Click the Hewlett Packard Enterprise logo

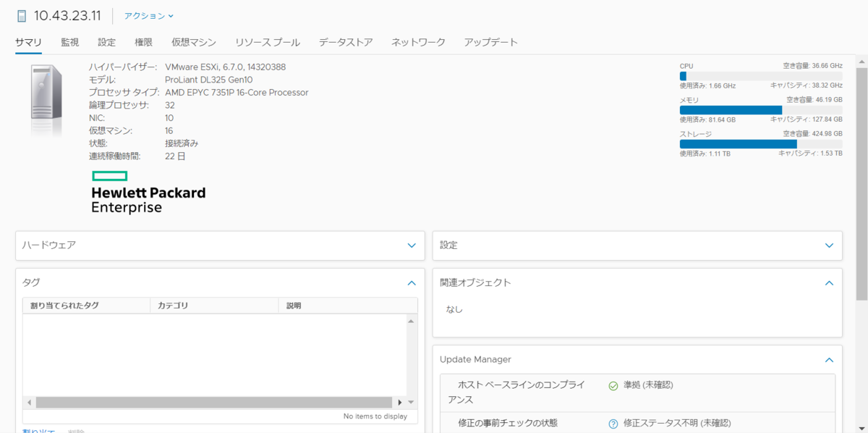pyautogui.click(x=148, y=193)
